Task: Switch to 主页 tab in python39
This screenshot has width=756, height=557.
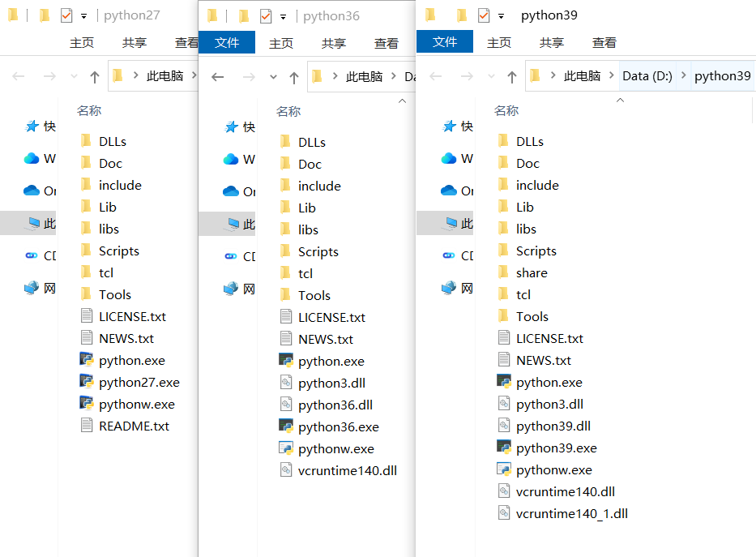Action: [499, 42]
